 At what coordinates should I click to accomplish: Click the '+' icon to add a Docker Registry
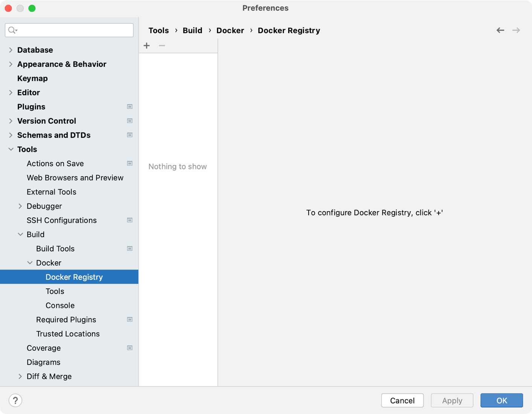tap(147, 45)
